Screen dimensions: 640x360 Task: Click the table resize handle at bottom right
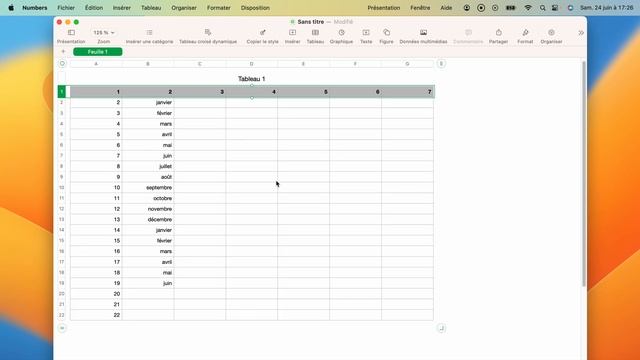[441, 328]
